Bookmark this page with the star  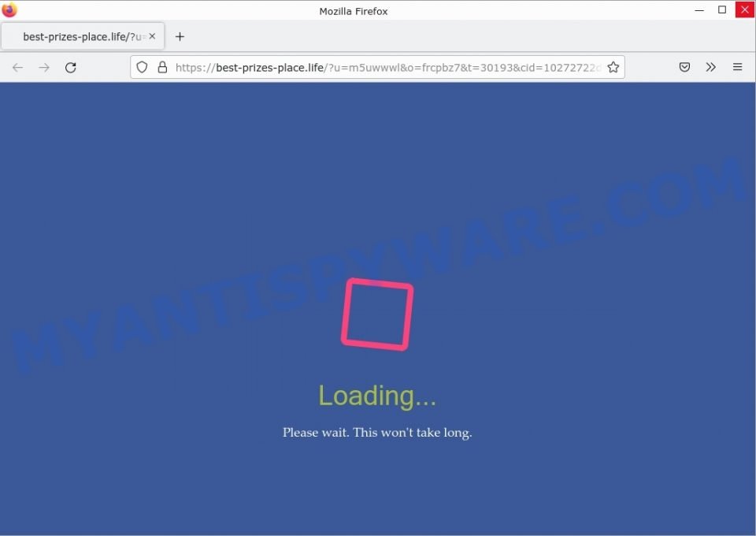click(613, 67)
